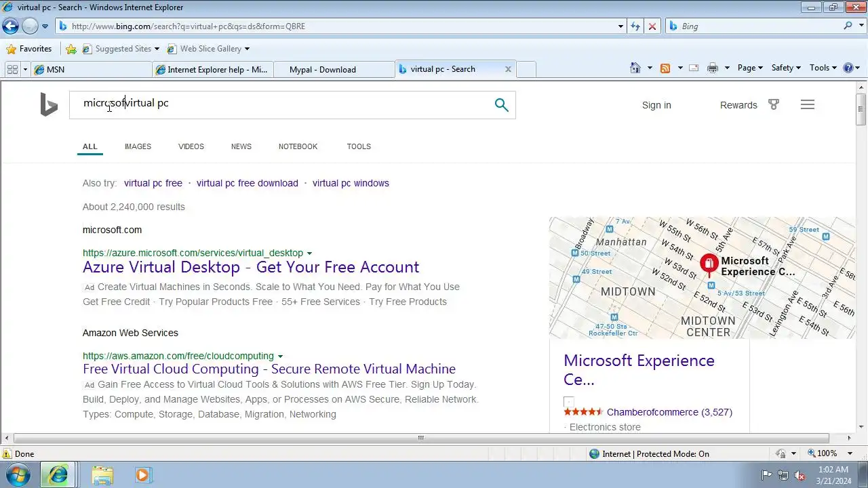
Task: Click the Forward navigation arrow
Action: click(x=30, y=26)
